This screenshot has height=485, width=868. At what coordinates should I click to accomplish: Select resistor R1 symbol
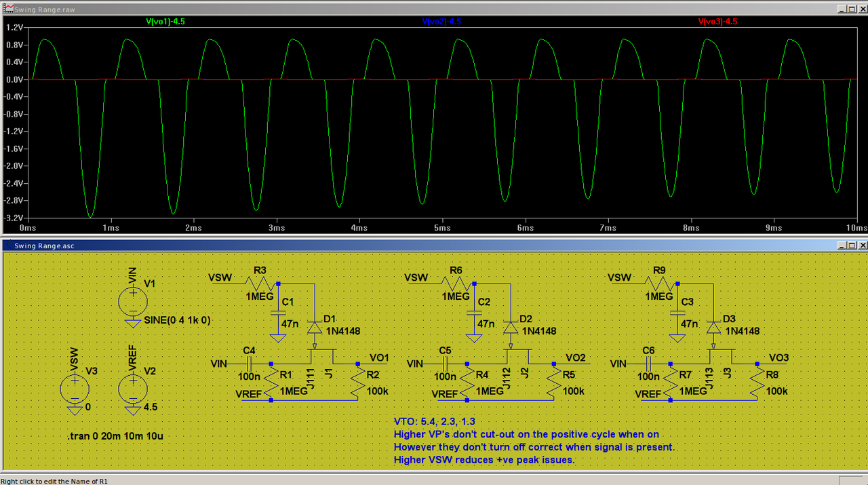point(271,382)
